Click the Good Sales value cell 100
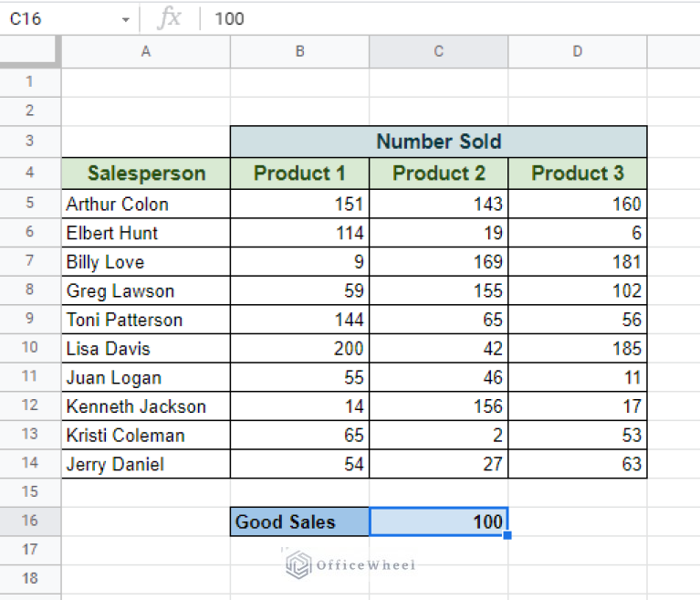The height and width of the screenshot is (600, 700). tap(439, 521)
